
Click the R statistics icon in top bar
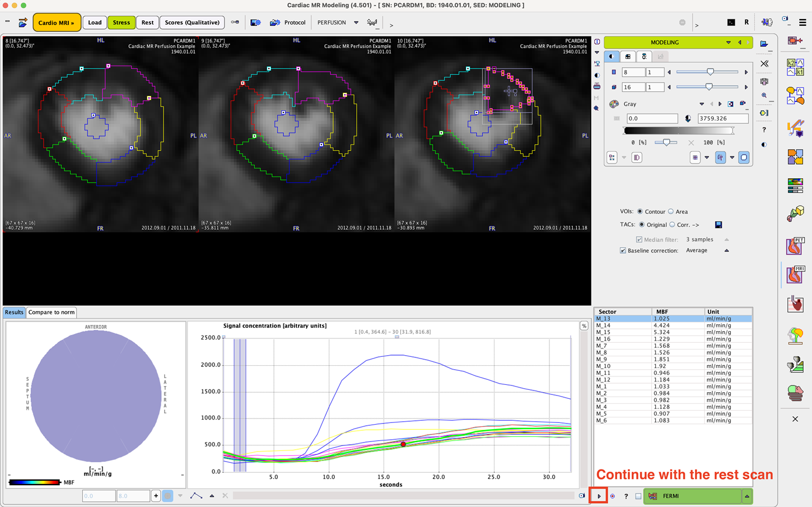coord(746,22)
